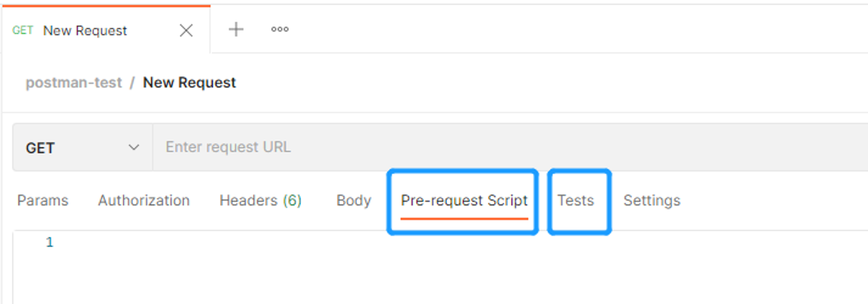Image resolution: width=868 pixels, height=304 pixels.
Task: Expand the GET method dropdown chevron
Action: point(134,147)
